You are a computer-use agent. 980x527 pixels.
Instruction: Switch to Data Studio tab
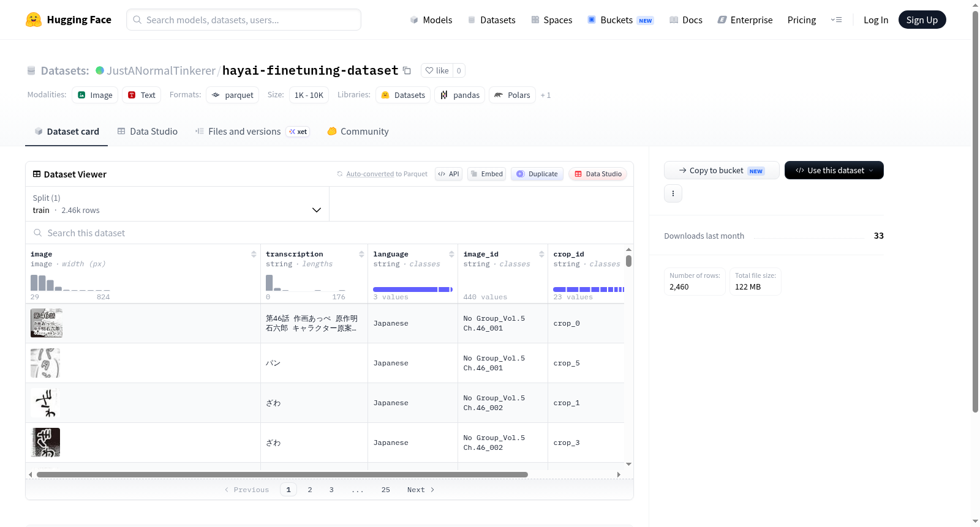148,131
